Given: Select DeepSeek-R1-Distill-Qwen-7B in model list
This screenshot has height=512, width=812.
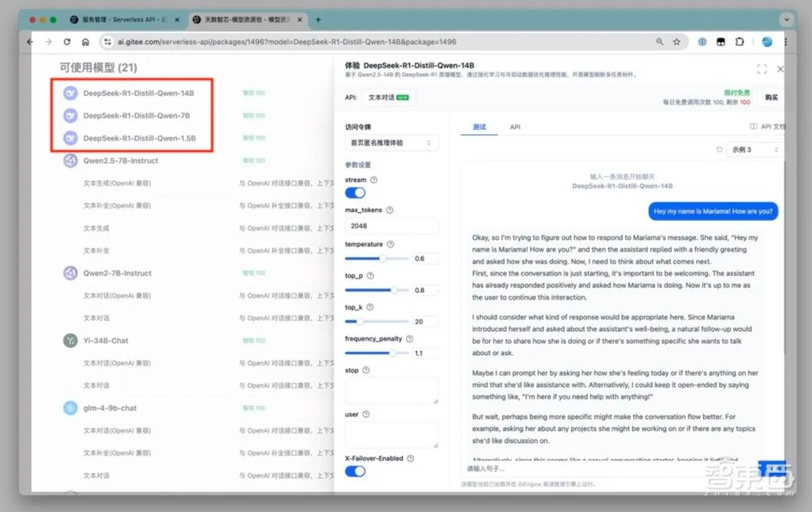Looking at the screenshot, I should pyautogui.click(x=136, y=115).
